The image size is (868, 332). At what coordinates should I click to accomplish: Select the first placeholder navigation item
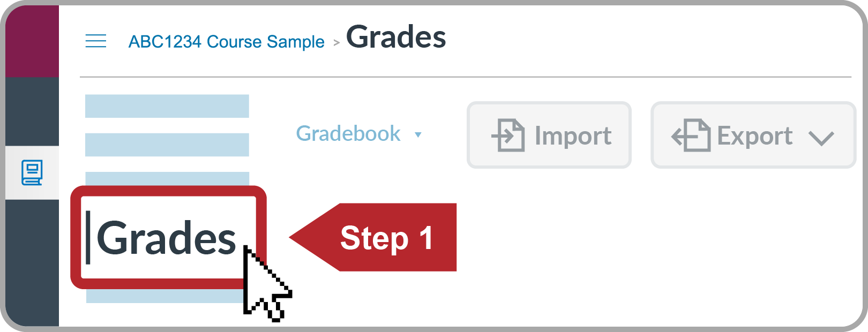tap(167, 106)
